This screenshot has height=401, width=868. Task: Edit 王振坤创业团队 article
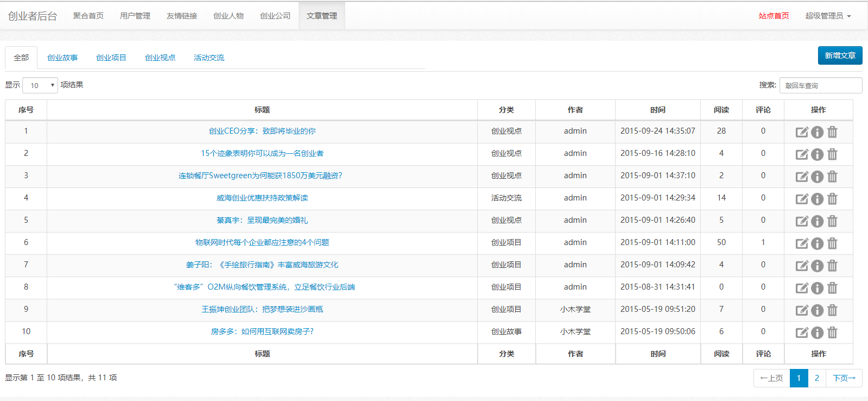pyautogui.click(x=802, y=310)
